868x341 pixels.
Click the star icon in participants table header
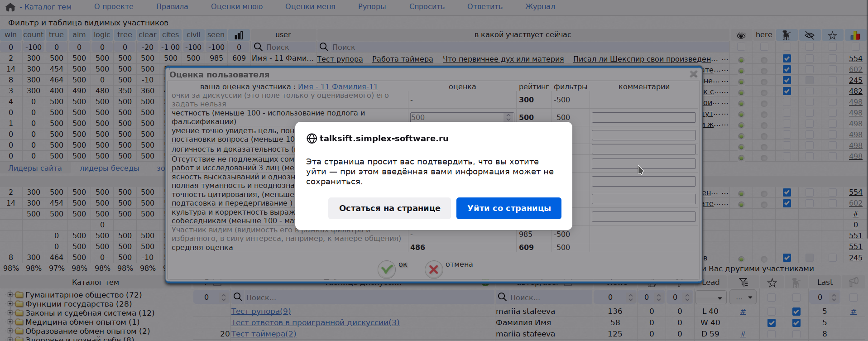[832, 35]
